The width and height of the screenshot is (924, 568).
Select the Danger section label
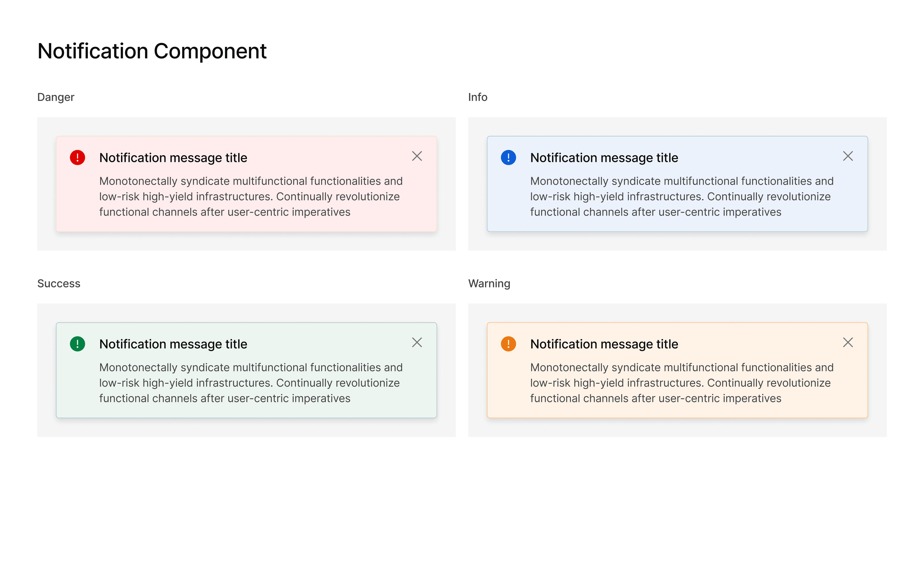tap(56, 97)
